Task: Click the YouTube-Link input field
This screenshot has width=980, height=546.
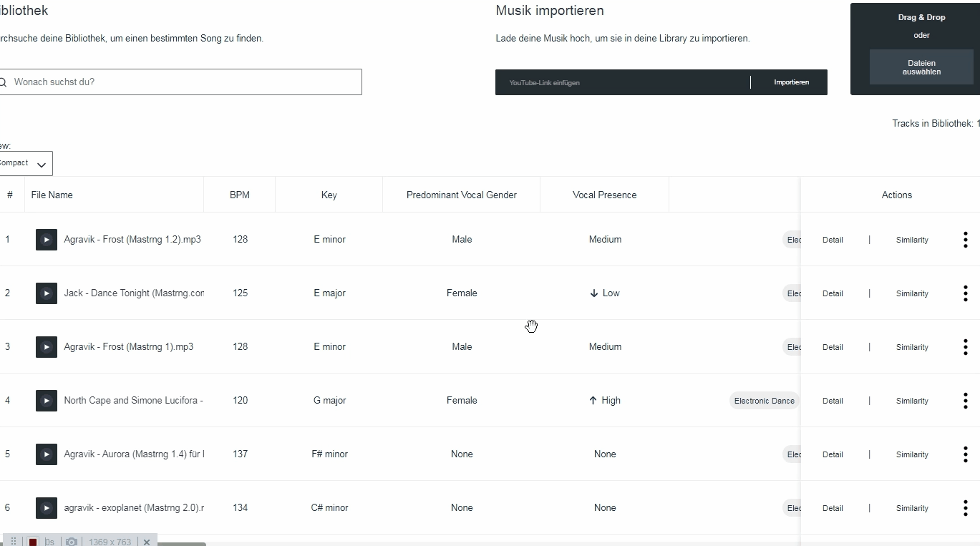Action: pyautogui.click(x=623, y=82)
